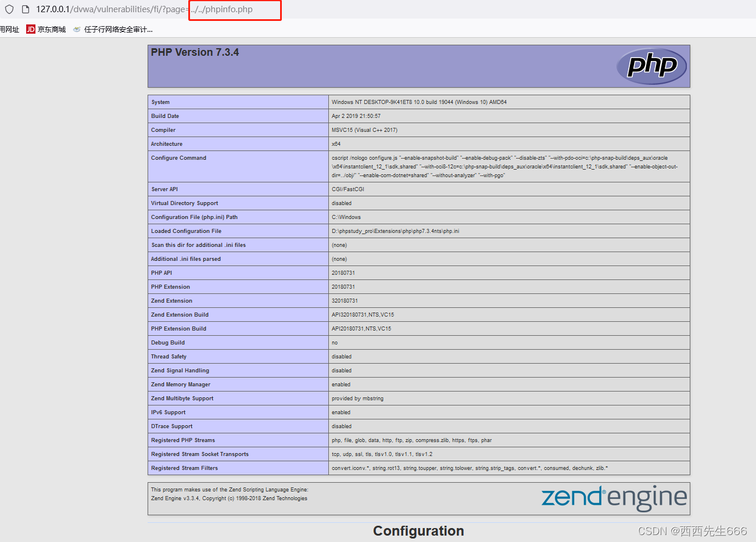Screen dimensions: 756x542
Task: Click the PHP logo in header
Action: coord(652,66)
